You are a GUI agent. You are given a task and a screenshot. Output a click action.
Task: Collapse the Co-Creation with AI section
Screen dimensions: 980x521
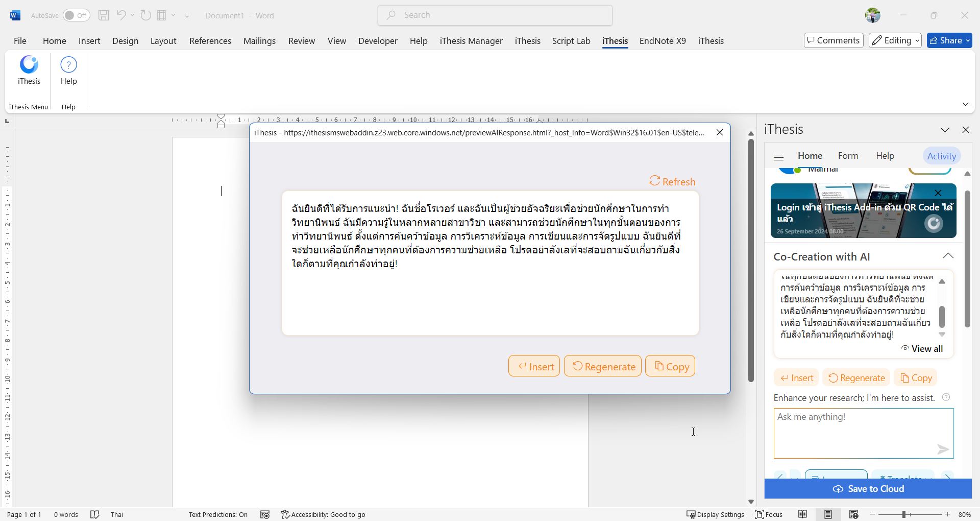tap(948, 256)
